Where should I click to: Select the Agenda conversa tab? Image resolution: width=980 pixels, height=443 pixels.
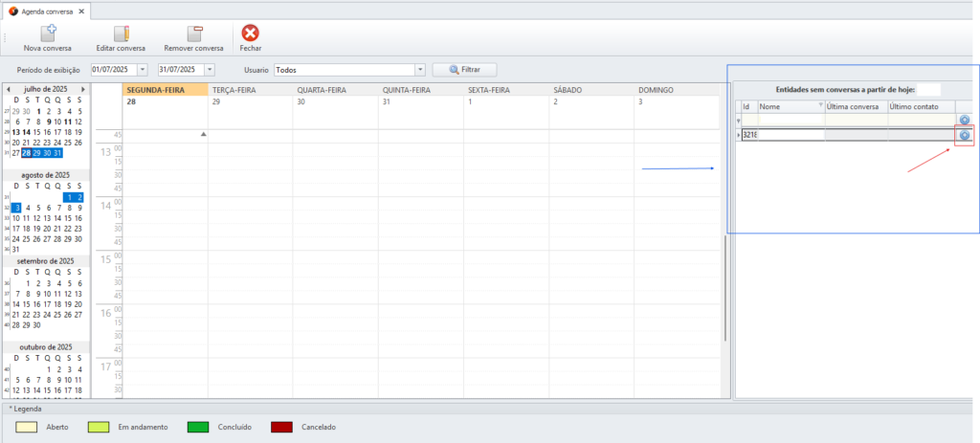[x=44, y=11]
